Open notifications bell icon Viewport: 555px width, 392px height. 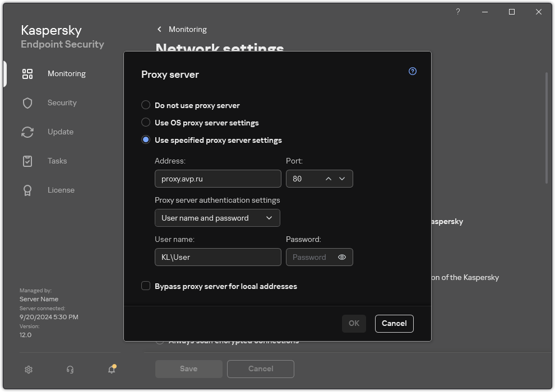click(x=112, y=370)
